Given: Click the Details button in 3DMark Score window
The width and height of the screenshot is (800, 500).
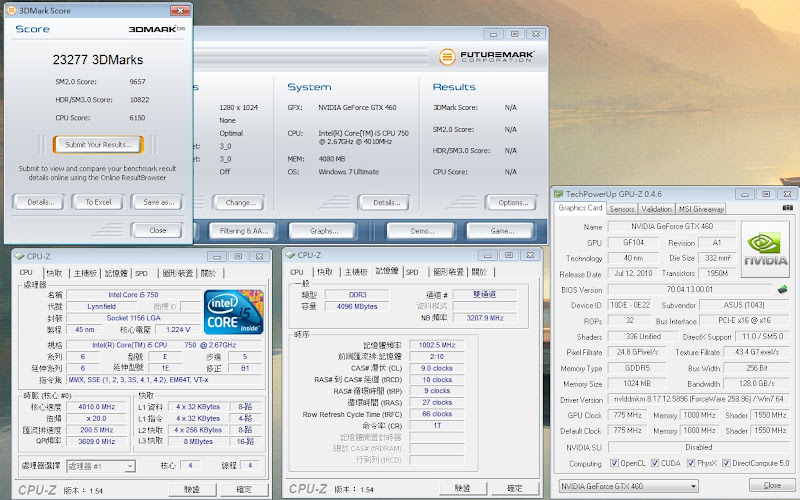Looking at the screenshot, I should click(38, 202).
